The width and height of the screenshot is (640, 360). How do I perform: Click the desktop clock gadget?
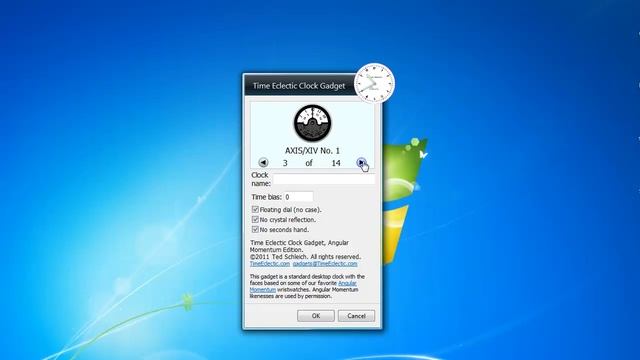(x=374, y=83)
